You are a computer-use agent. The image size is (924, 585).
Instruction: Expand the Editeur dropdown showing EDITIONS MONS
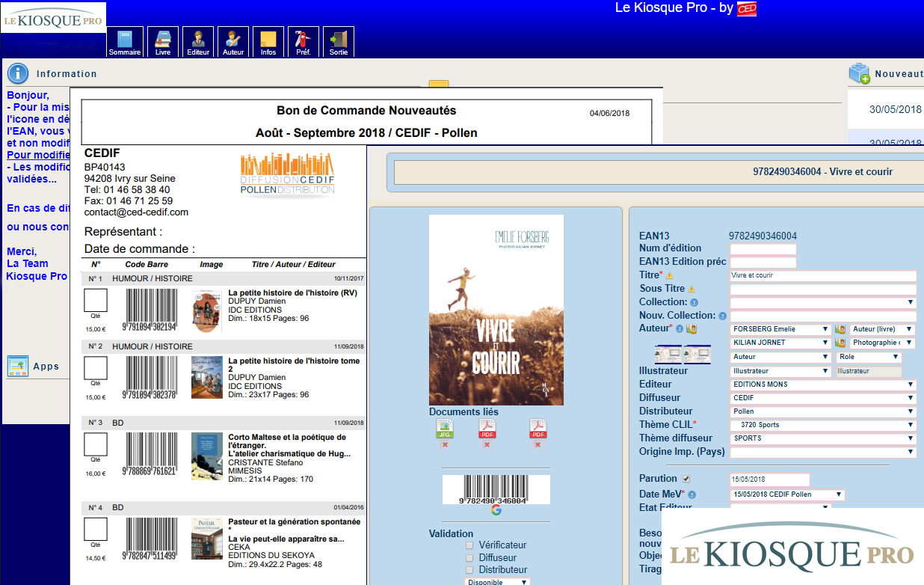tap(823, 385)
